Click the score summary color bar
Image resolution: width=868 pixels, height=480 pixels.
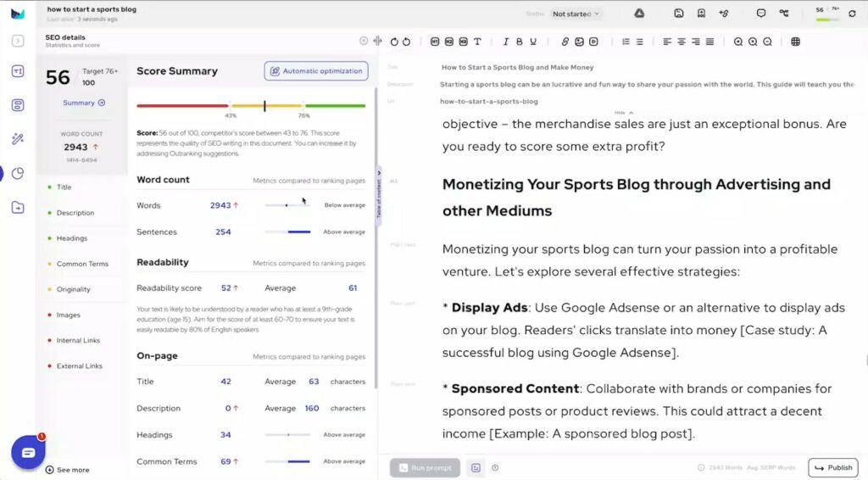(x=251, y=106)
